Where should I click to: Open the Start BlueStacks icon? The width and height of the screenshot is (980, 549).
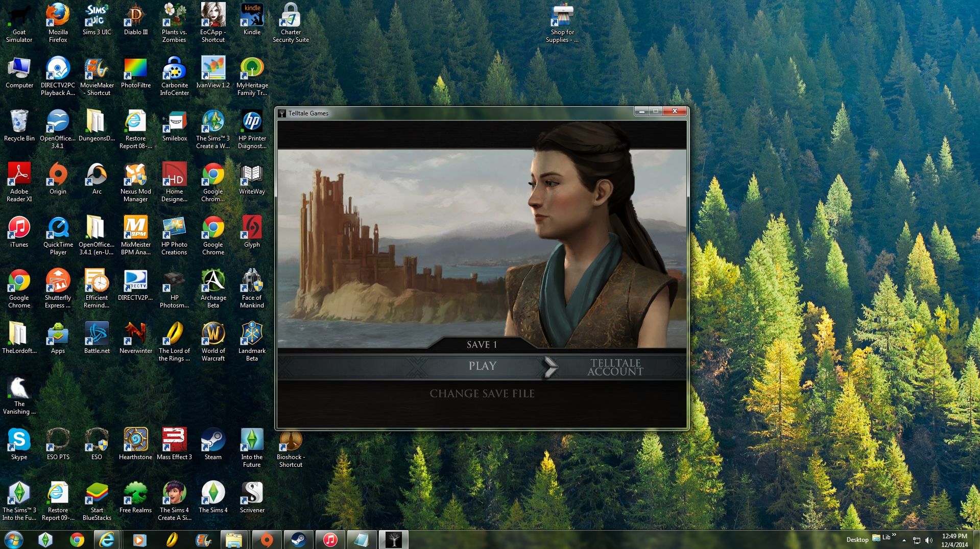click(97, 501)
